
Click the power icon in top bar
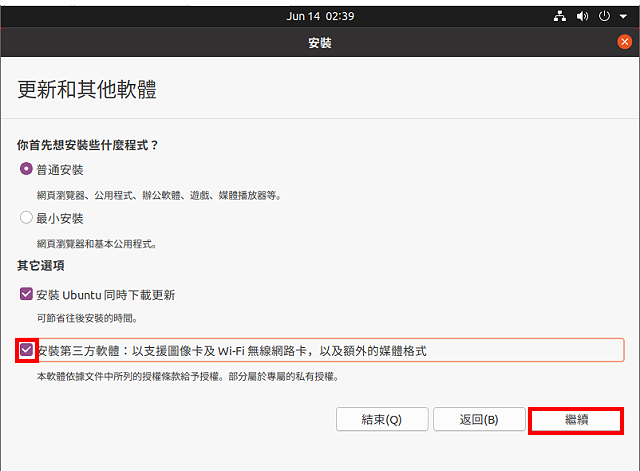(604, 16)
